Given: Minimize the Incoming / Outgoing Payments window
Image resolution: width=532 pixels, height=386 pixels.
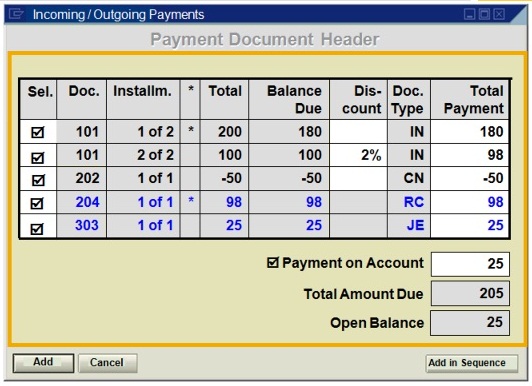Looking at the screenshot, I should tap(469, 14).
